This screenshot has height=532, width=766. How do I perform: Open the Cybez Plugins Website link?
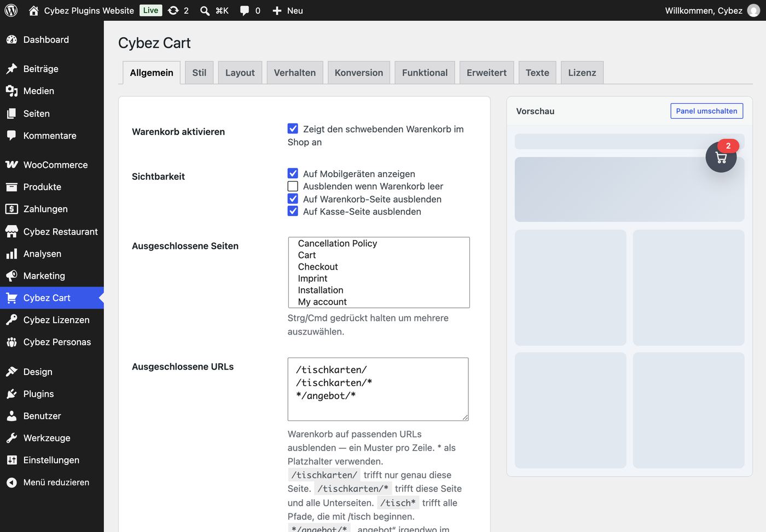pos(89,10)
